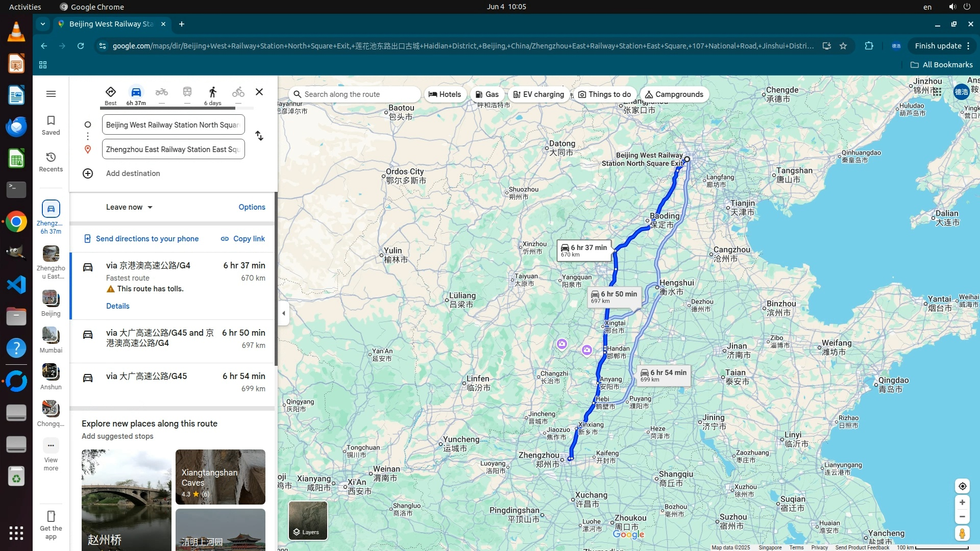Viewport: 980px width, 551px height.
Task: Collapse the side panel arrow
Action: pos(284,313)
